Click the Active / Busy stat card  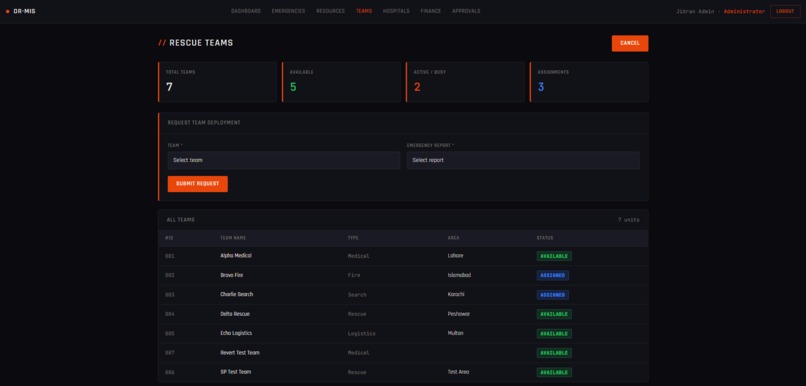click(x=465, y=82)
